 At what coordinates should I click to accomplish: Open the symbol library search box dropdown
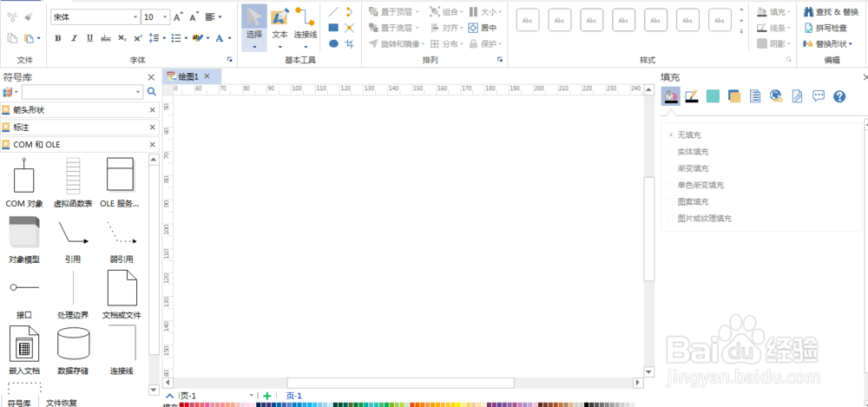click(x=138, y=92)
